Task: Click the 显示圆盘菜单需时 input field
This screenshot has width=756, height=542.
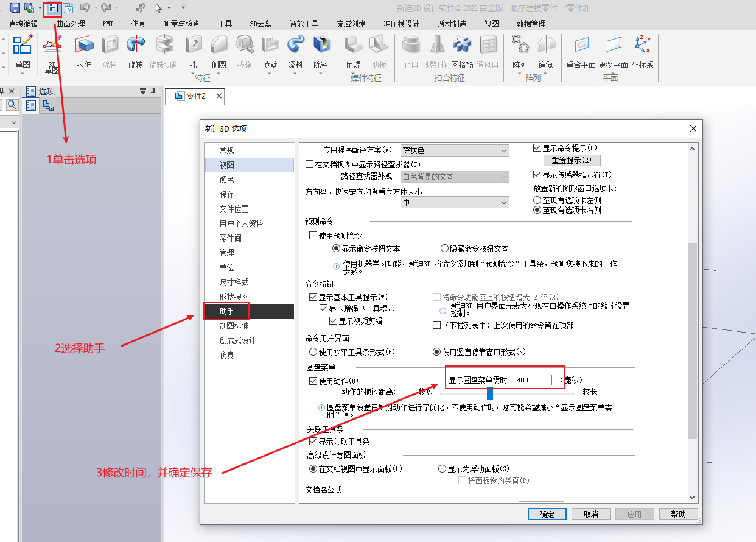Action: pyautogui.click(x=533, y=380)
